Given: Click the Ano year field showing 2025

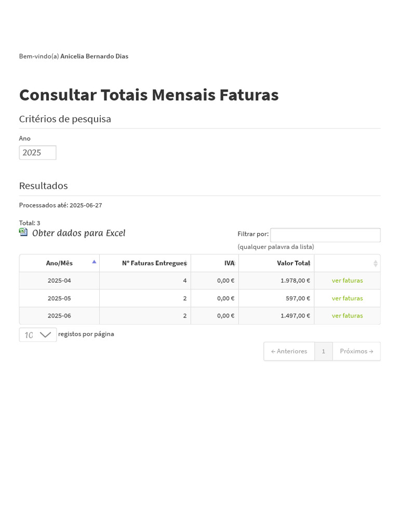Looking at the screenshot, I should coord(37,153).
